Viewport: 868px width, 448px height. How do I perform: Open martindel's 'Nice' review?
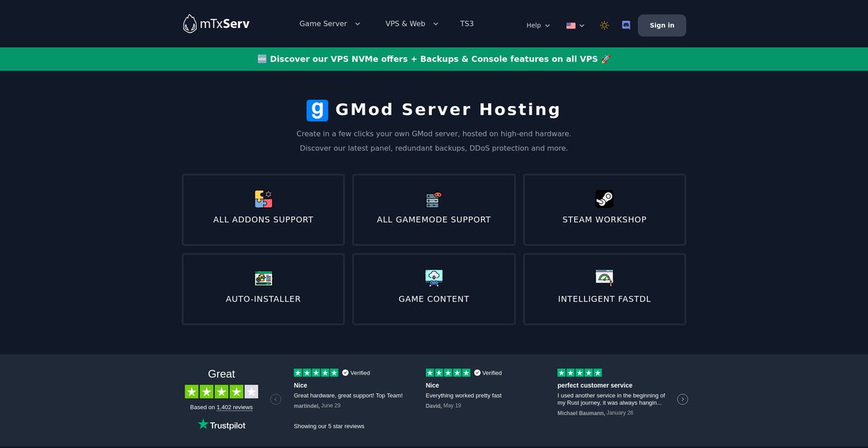pos(300,386)
